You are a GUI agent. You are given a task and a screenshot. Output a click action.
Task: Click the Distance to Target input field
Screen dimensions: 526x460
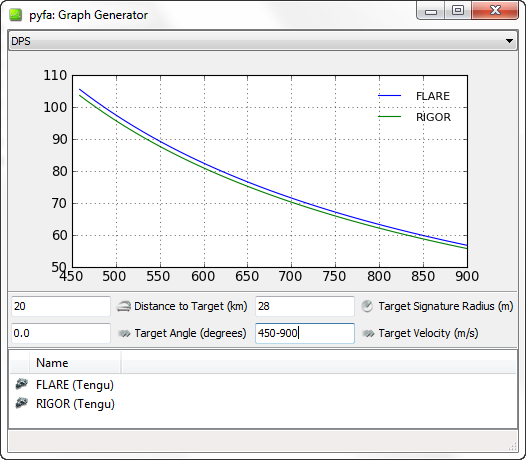click(x=61, y=306)
